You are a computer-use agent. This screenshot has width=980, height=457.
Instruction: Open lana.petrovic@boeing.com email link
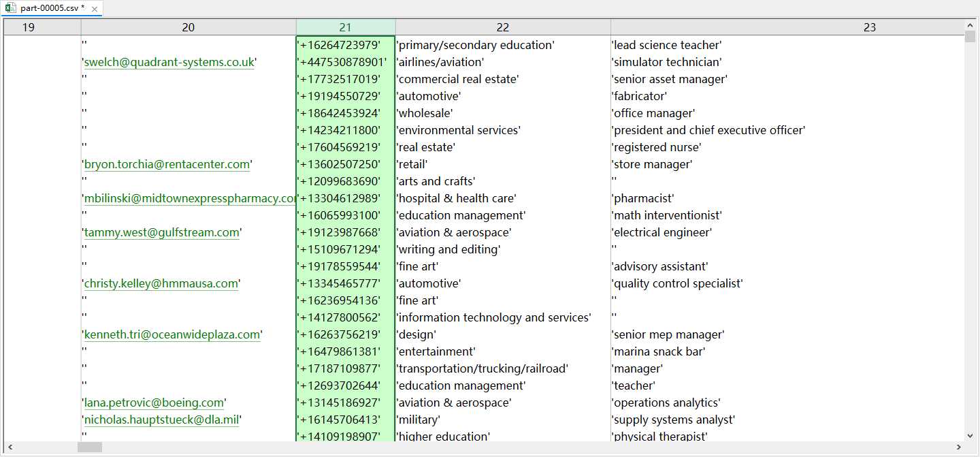pyautogui.click(x=154, y=403)
